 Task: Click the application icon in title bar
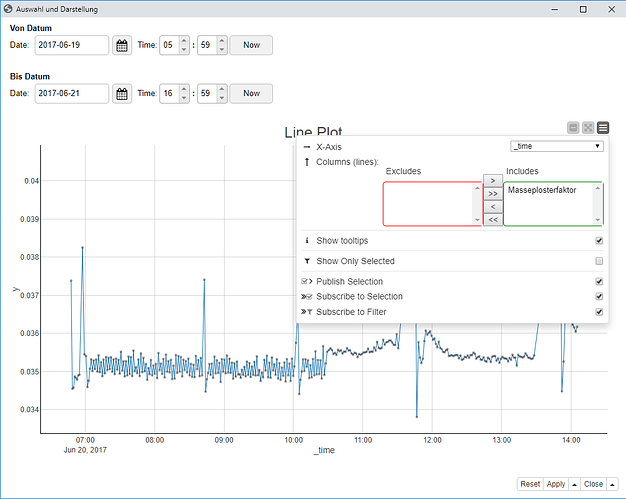pos(8,9)
